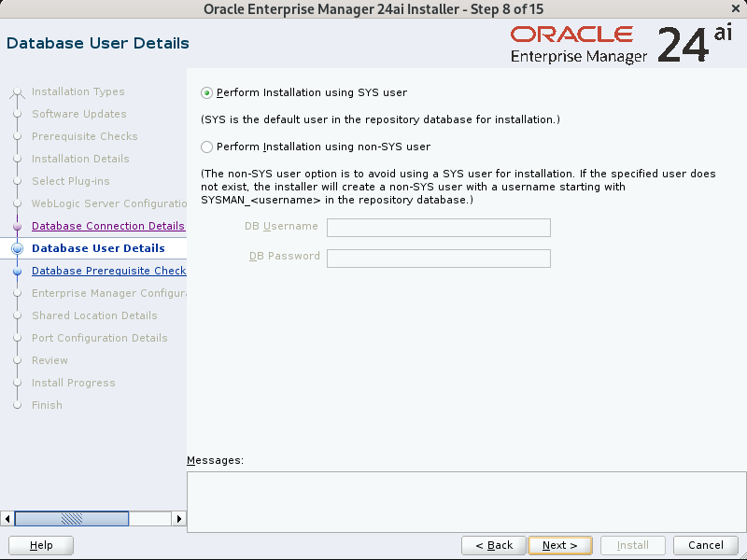Click the Software Updates step

79,114
